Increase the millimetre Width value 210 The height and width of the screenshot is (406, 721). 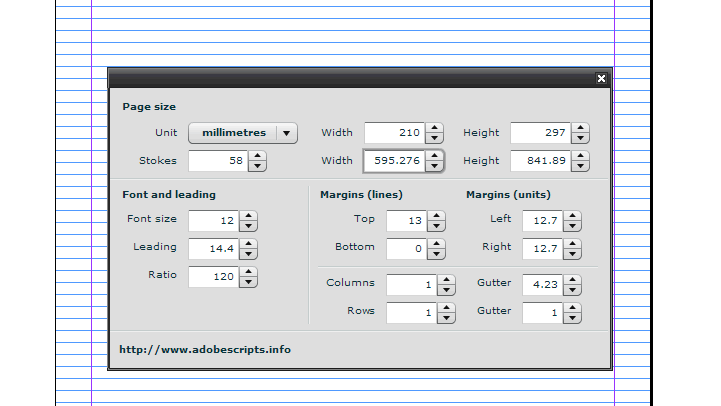tap(434, 128)
